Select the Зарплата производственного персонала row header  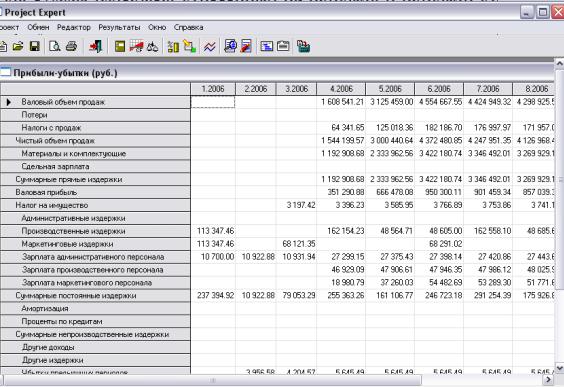tap(95, 270)
